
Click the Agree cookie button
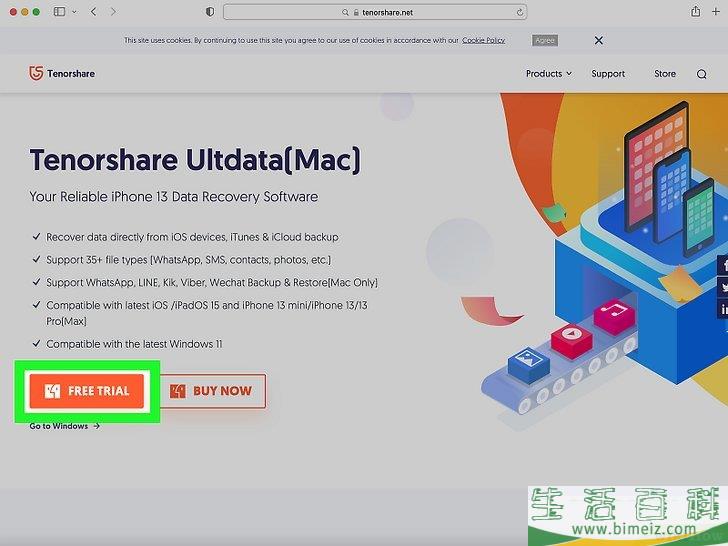coord(545,40)
